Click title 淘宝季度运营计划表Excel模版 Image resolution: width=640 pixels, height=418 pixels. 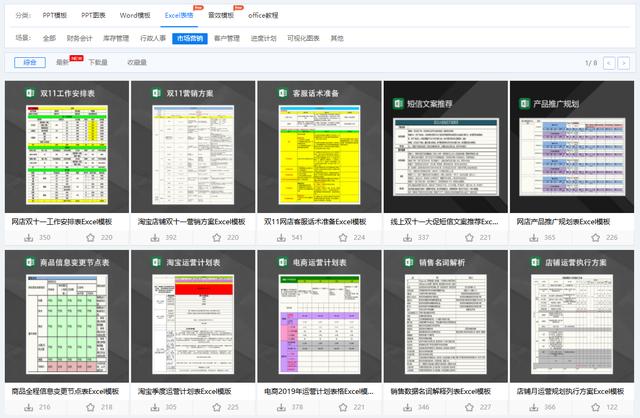click(x=184, y=391)
